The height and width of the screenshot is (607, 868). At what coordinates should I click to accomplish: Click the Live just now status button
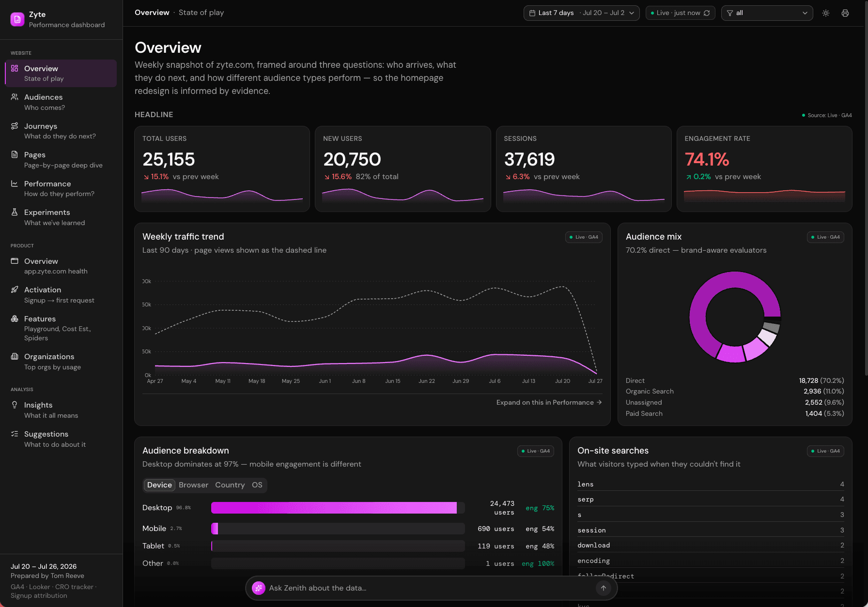coord(680,13)
